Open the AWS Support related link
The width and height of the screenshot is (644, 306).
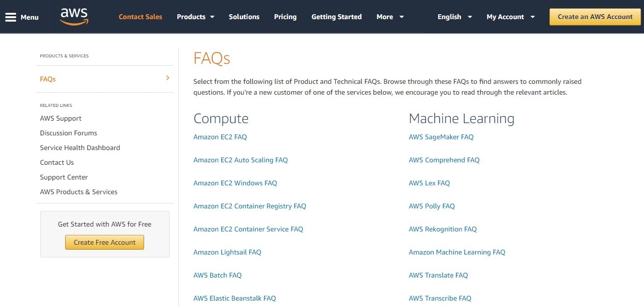(x=61, y=118)
